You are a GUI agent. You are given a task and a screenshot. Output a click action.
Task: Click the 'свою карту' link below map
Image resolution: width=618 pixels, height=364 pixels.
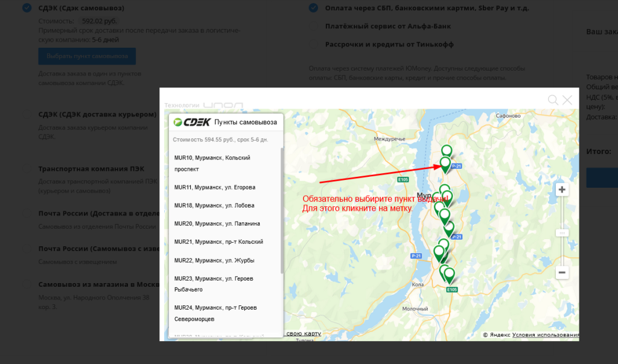[x=304, y=334]
